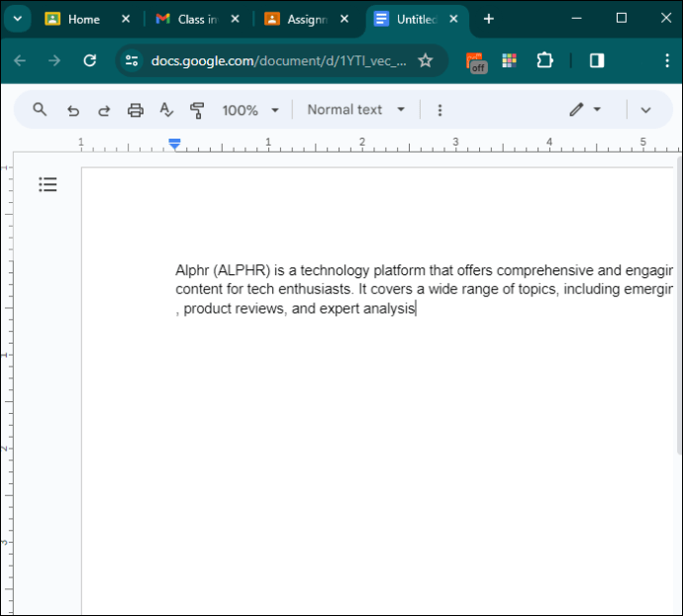
Task: Open Chrome three-dot menu
Action: point(667,60)
